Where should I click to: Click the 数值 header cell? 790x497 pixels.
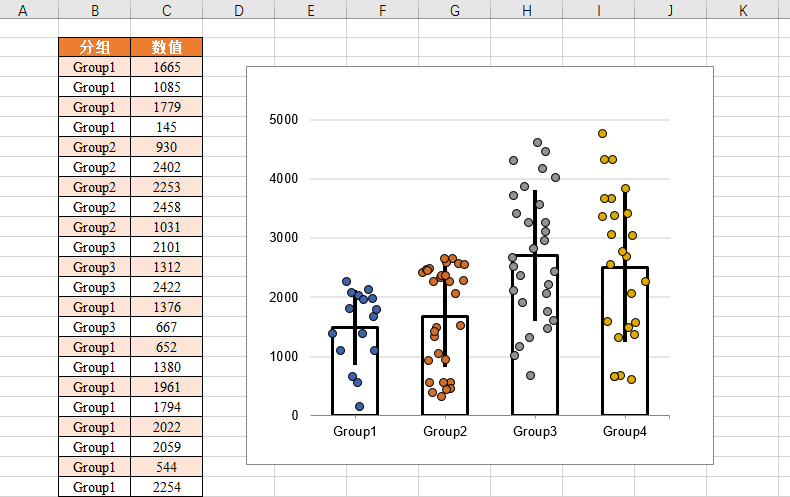pyautogui.click(x=167, y=47)
